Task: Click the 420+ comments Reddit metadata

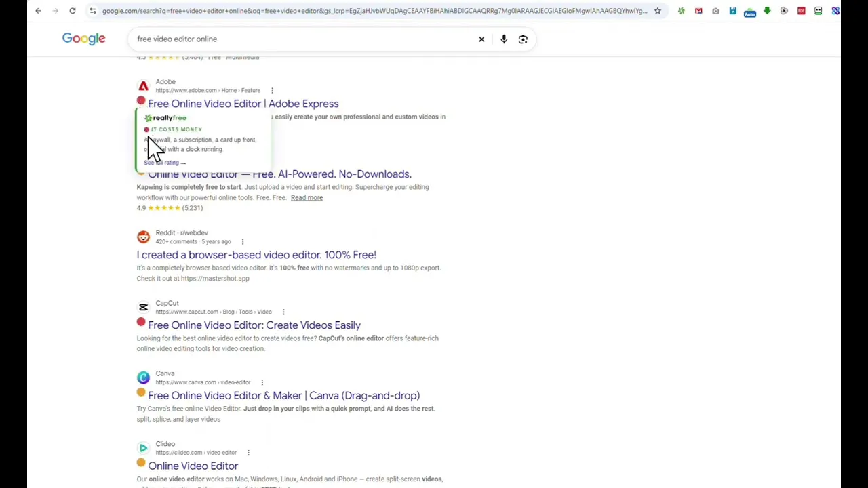Action: (x=176, y=242)
